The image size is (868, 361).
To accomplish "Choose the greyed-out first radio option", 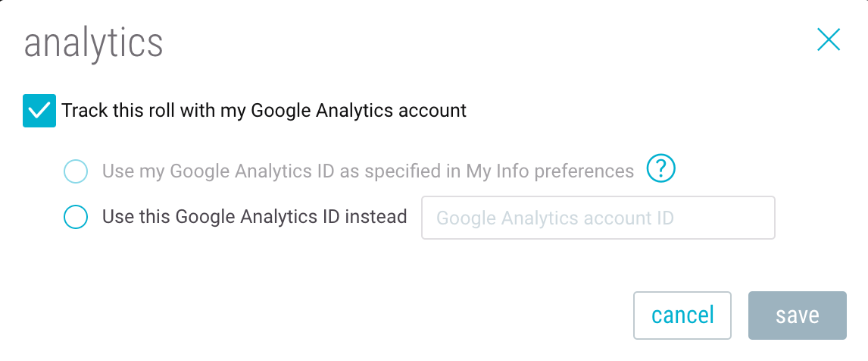I will 76,171.
